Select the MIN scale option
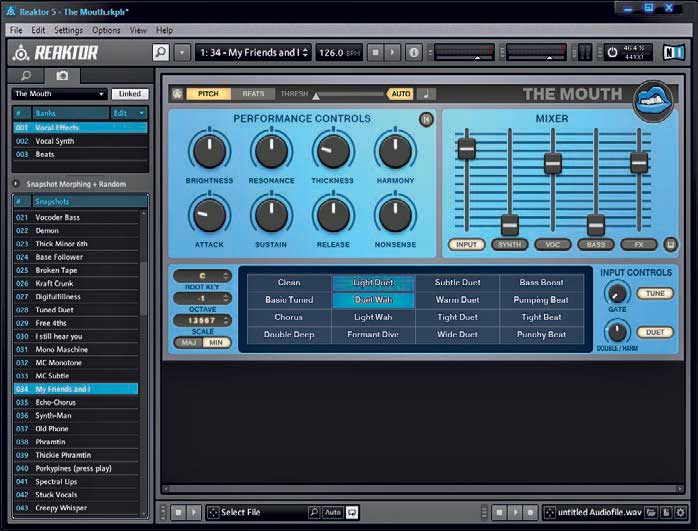 tap(216, 342)
